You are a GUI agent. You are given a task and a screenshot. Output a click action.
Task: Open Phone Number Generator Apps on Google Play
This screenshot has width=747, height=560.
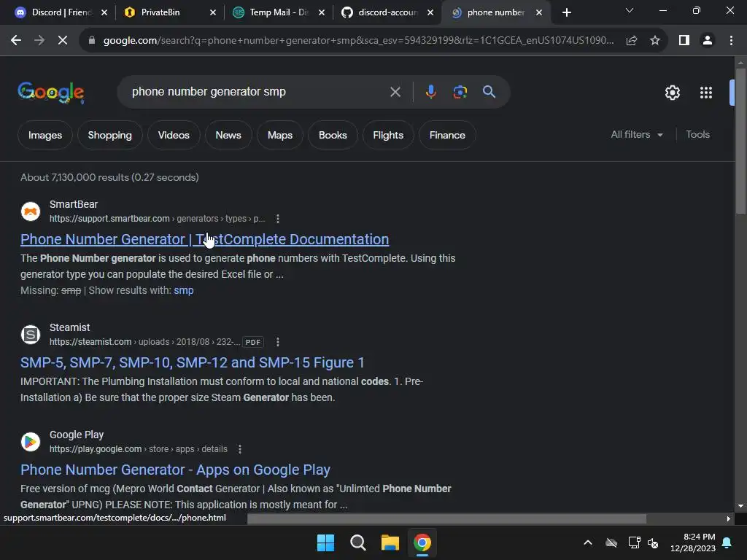tap(175, 470)
